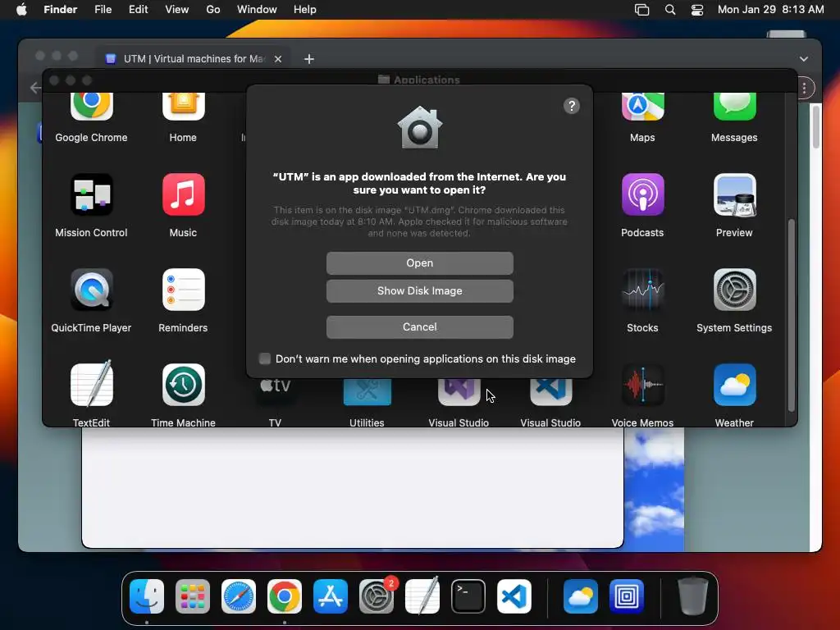Open the Go menu
This screenshot has width=840, height=630.
pos(213,10)
